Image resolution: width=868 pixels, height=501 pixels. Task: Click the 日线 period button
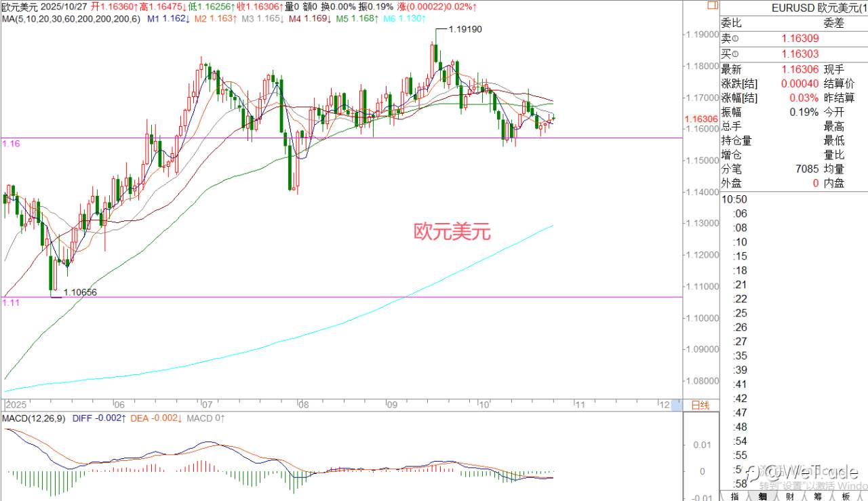(700, 405)
